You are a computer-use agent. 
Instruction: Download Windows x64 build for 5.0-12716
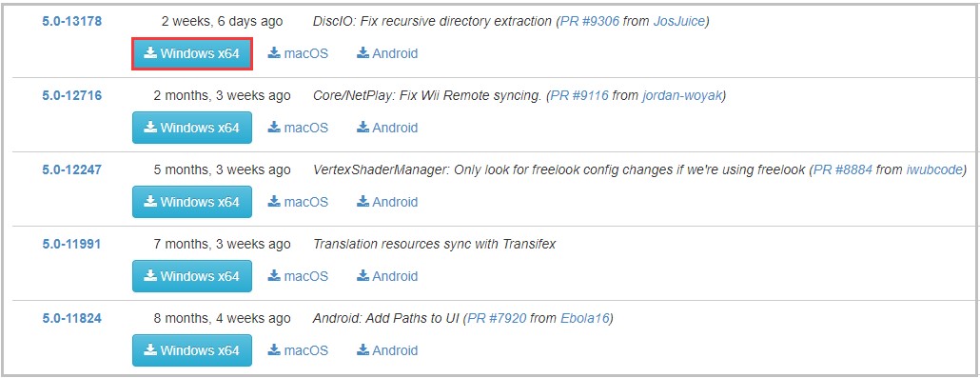(x=192, y=128)
